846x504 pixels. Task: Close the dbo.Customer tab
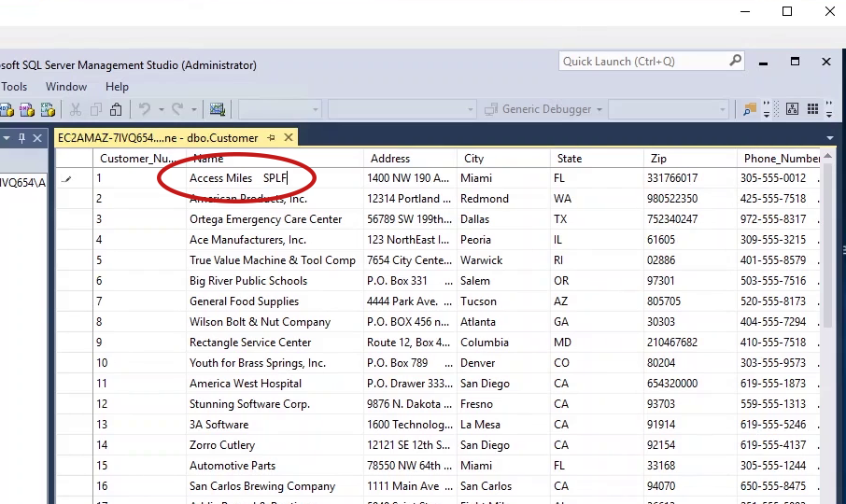[x=289, y=138]
